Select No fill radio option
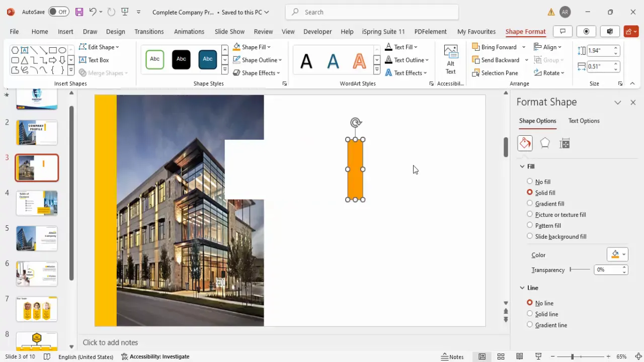The image size is (644, 362). (530, 182)
